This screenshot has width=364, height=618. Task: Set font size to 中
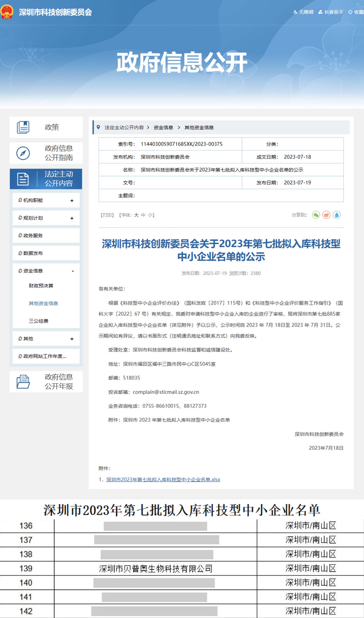(143, 215)
